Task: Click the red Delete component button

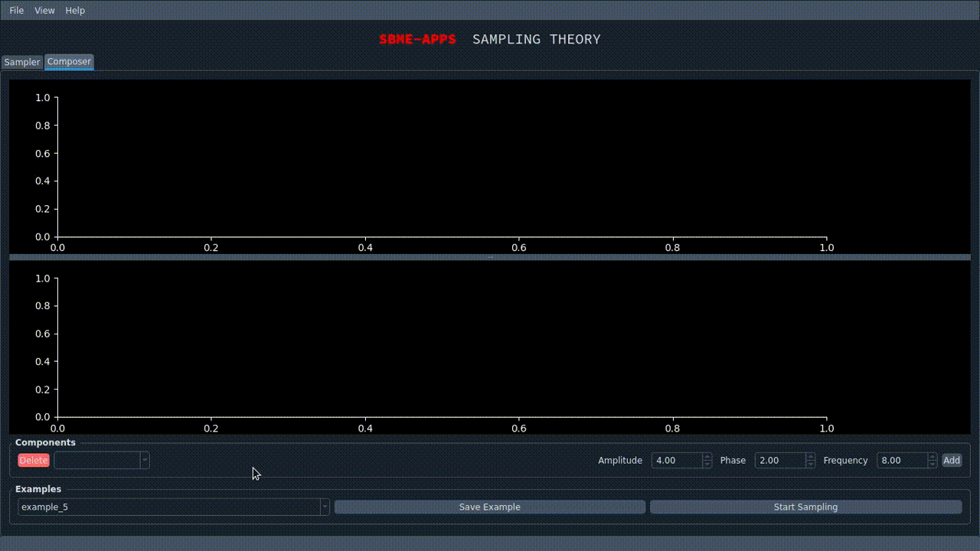Action: click(x=34, y=460)
